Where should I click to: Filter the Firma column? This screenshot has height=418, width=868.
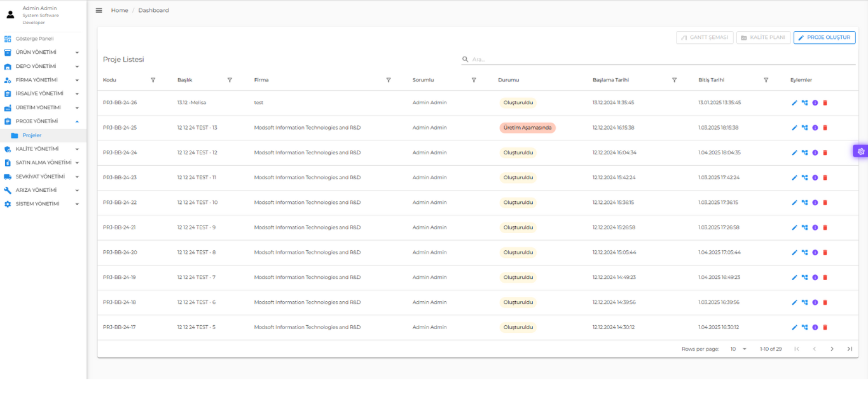[389, 80]
